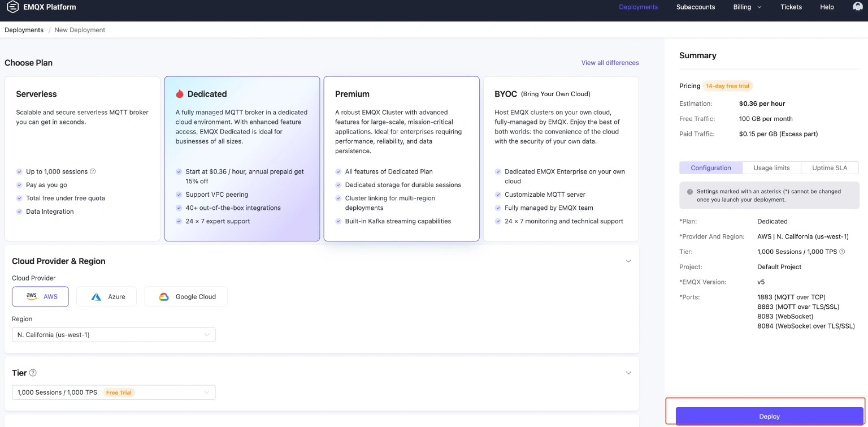
Task: Click help icon beside Up to 1,000 sessions
Action: (x=93, y=171)
